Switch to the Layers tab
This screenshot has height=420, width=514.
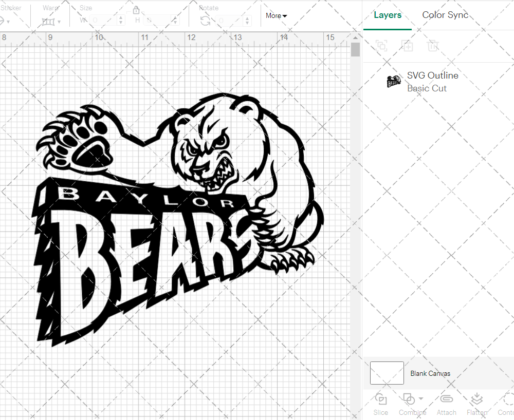point(388,15)
